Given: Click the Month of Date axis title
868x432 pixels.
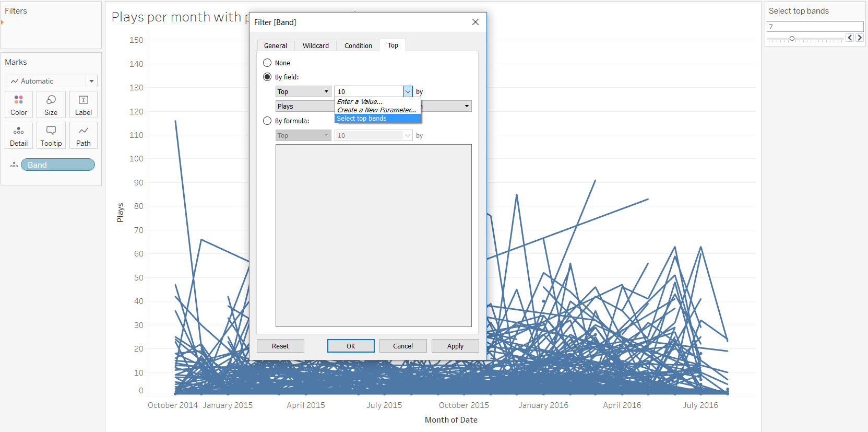Looking at the screenshot, I should pyautogui.click(x=451, y=419).
